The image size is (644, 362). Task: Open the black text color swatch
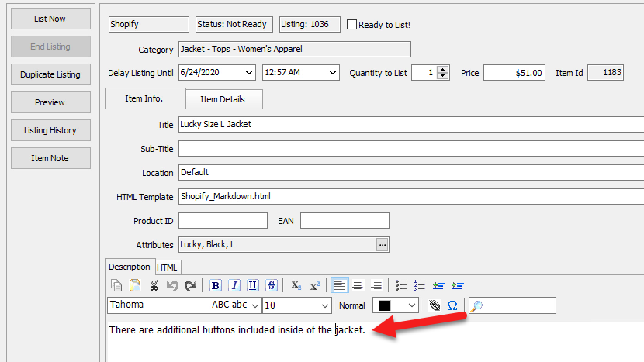(395, 305)
